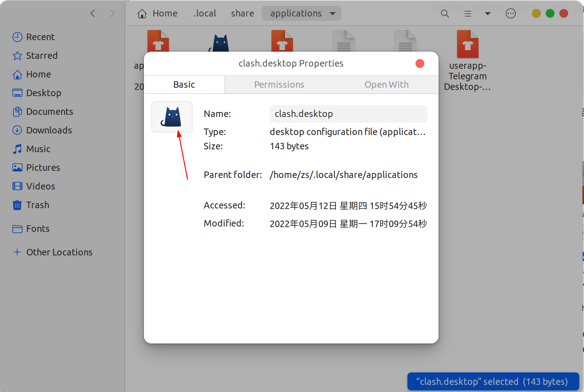584x392 pixels.
Task: Select the userapp-Telegram desktop file icon
Action: click(x=467, y=44)
